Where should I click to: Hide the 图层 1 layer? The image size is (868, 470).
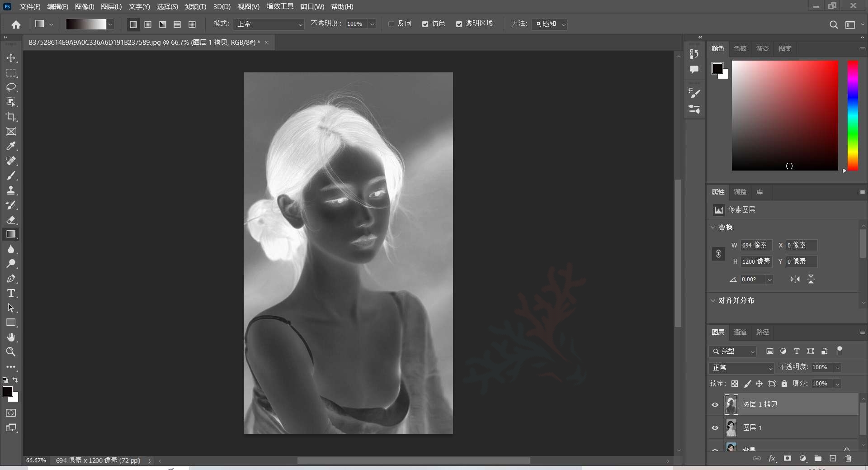(715, 428)
